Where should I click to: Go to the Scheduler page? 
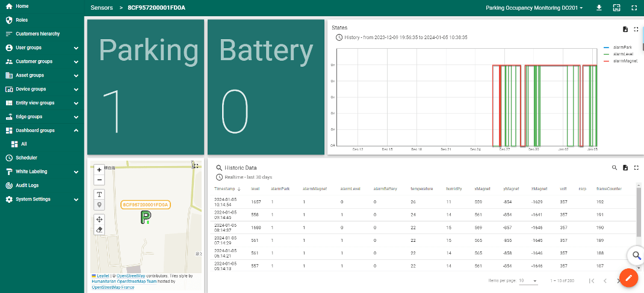26,158
